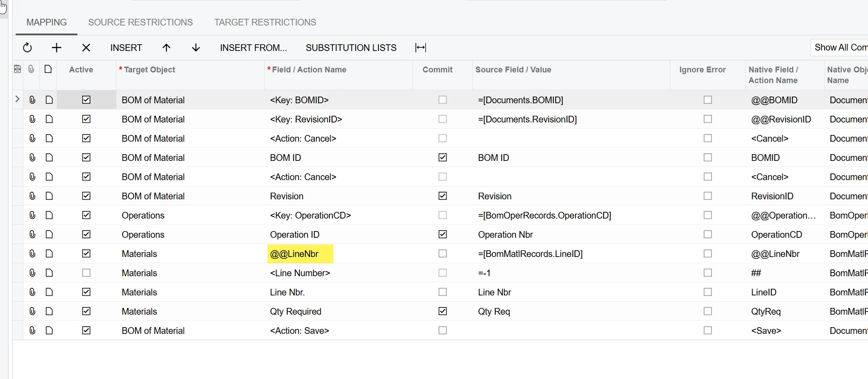Select the highlighted @@LineNbr cell
868x379 pixels.
pyautogui.click(x=300, y=254)
